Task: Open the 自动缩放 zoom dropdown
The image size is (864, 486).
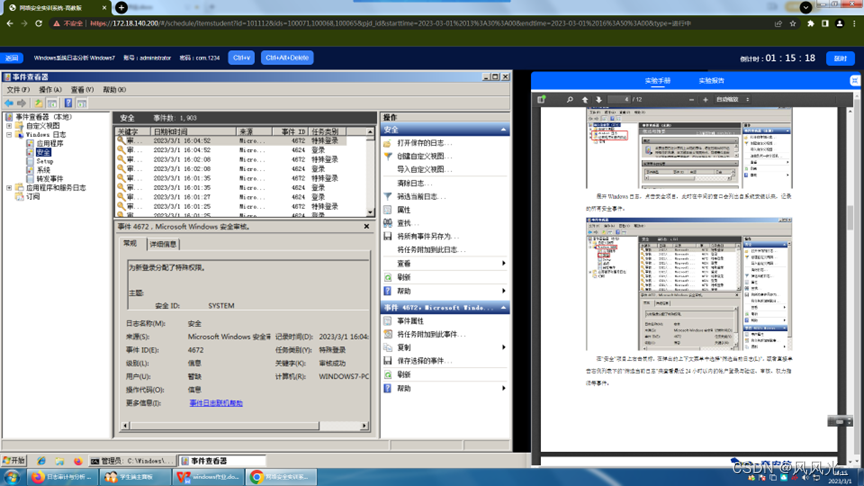Action: coord(732,100)
